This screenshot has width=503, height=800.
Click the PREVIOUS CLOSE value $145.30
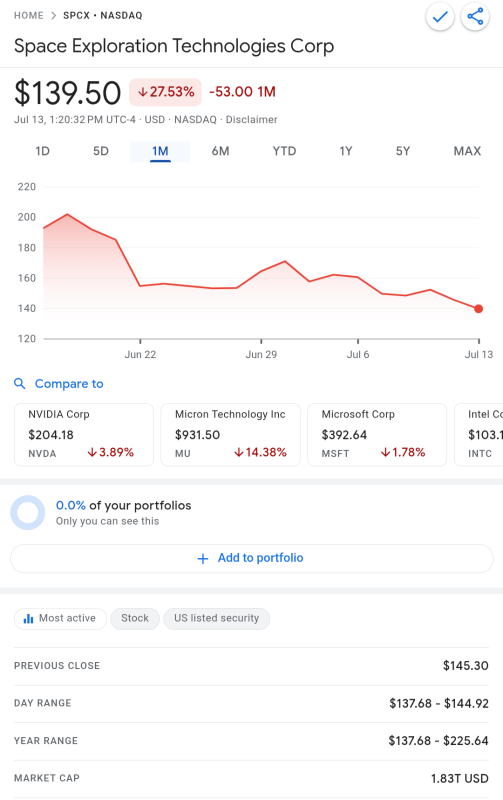(x=465, y=666)
